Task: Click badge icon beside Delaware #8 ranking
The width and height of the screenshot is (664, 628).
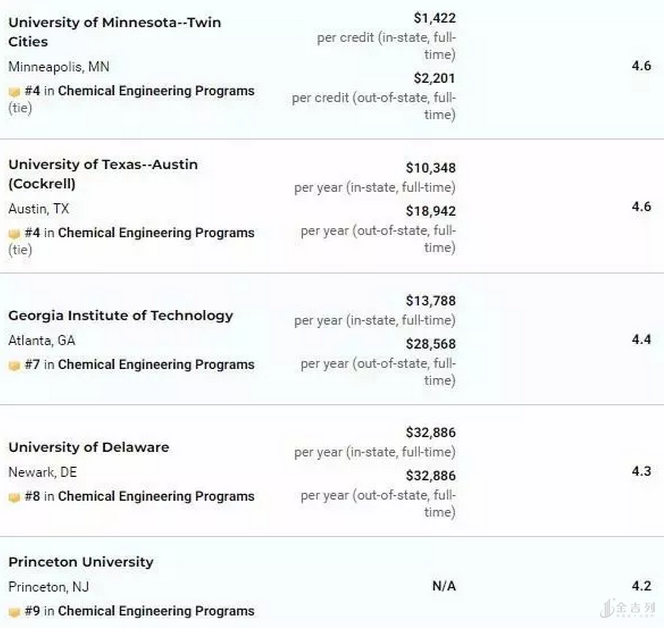Action: coord(14,497)
